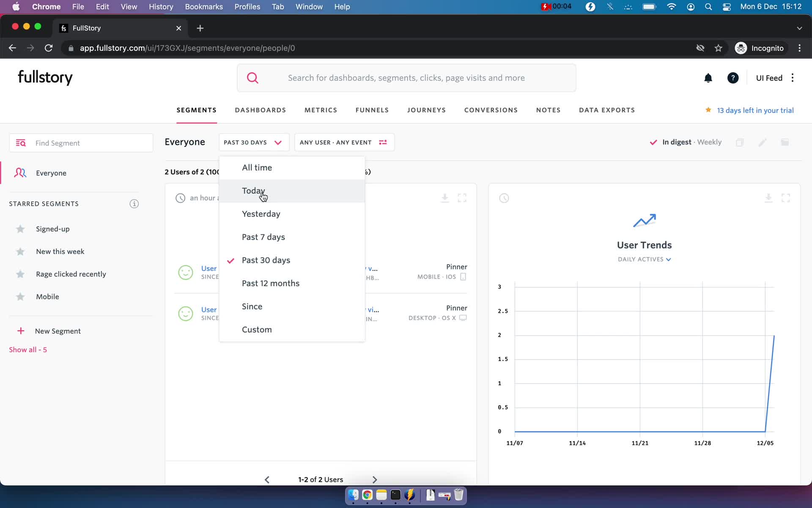Toggle In digest Weekly checkmark

pos(653,142)
